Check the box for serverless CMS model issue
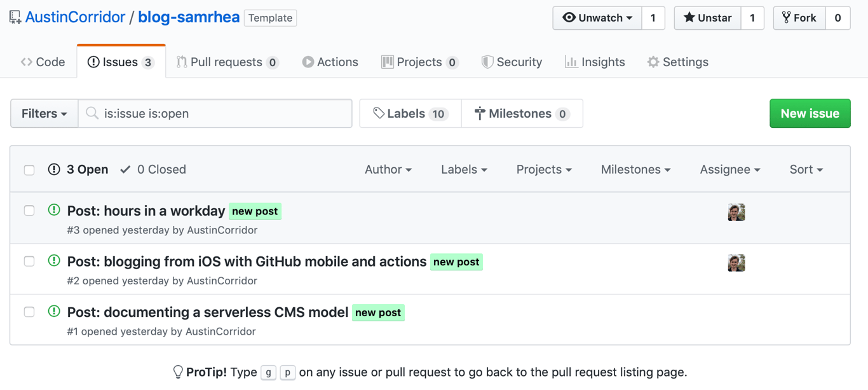Image resolution: width=868 pixels, height=390 pixels. click(x=29, y=312)
